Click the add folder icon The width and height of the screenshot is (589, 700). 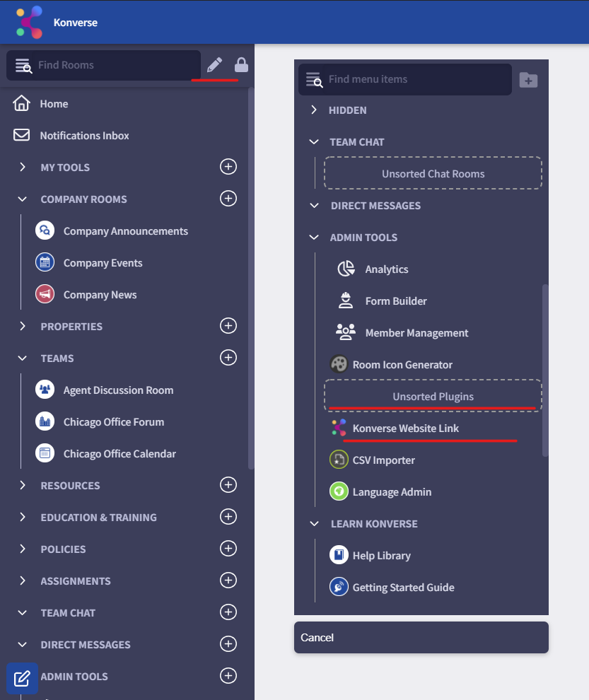click(x=528, y=80)
